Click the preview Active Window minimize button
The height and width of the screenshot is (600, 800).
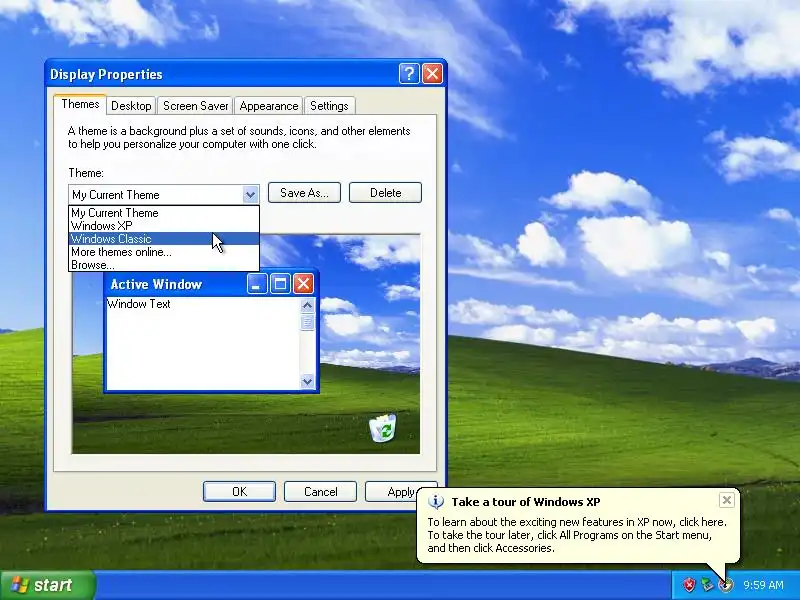257,284
